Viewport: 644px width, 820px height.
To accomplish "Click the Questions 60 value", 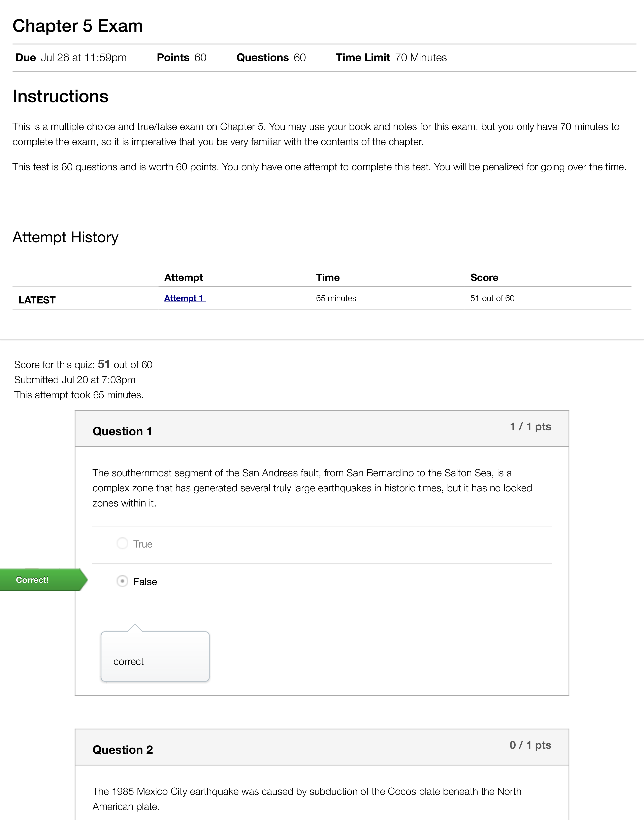I will pyautogui.click(x=271, y=58).
